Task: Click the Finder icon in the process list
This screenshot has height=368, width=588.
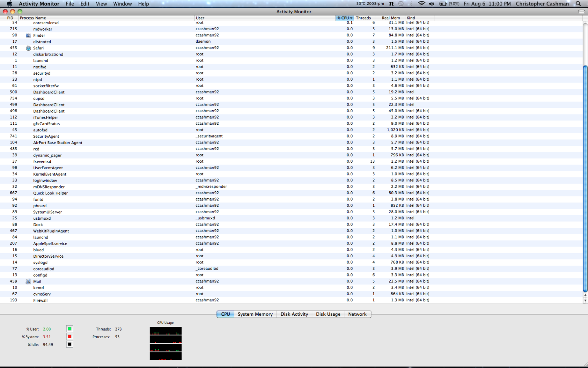Action: coord(28,35)
